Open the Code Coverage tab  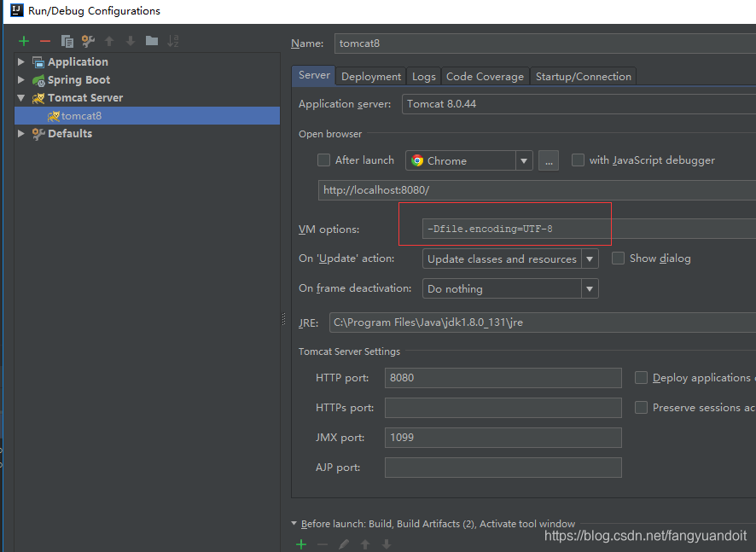tap(485, 76)
